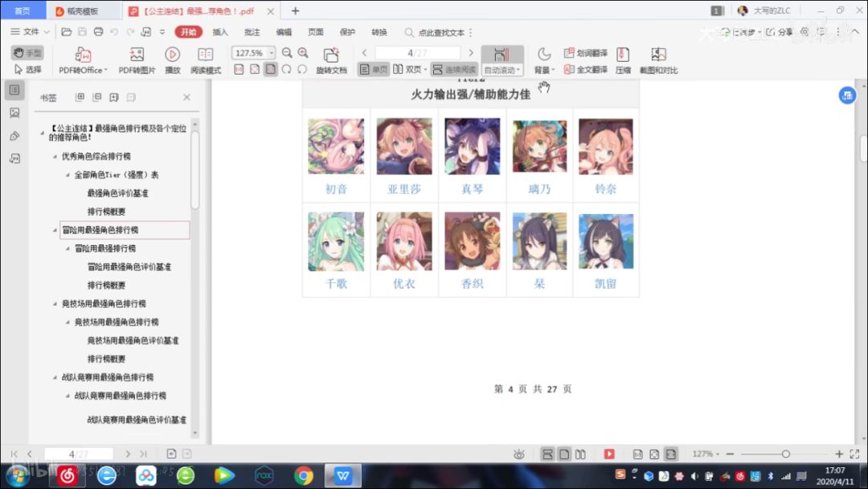Click PDF转图片 conversion icon
The image size is (868, 489).
pyautogui.click(x=137, y=60)
